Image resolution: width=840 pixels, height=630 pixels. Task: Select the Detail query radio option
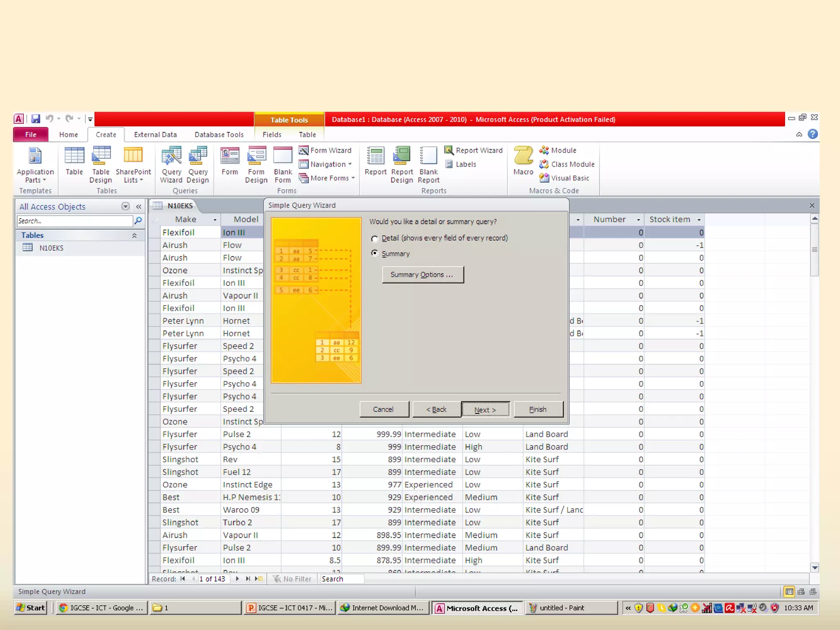click(x=374, y=239)
